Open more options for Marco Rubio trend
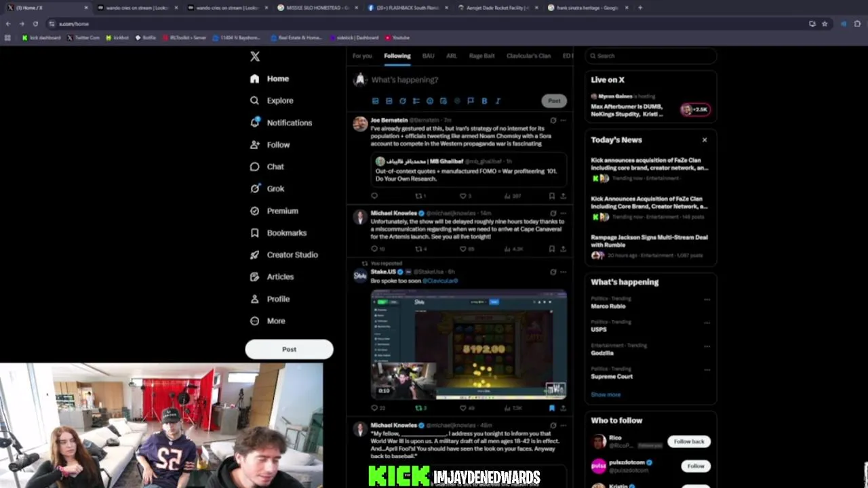The width and height of the screenshot is (868, 488). tap(707, 299)
